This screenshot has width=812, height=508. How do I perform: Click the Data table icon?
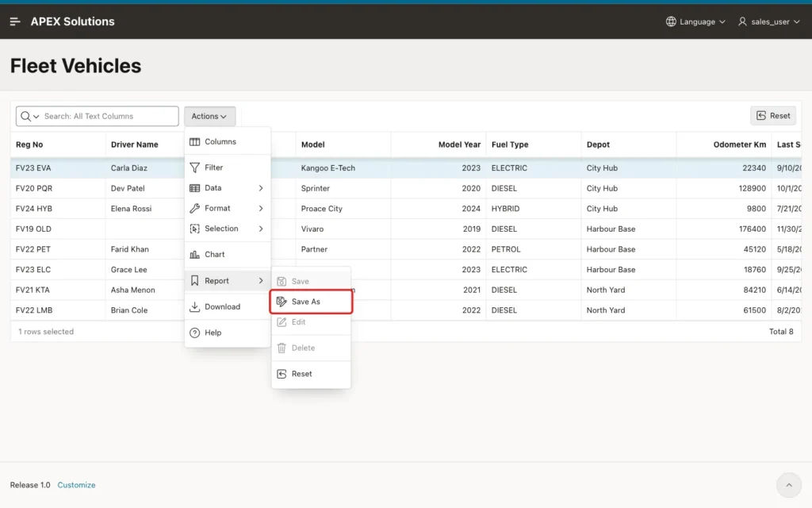pos(195,187)
